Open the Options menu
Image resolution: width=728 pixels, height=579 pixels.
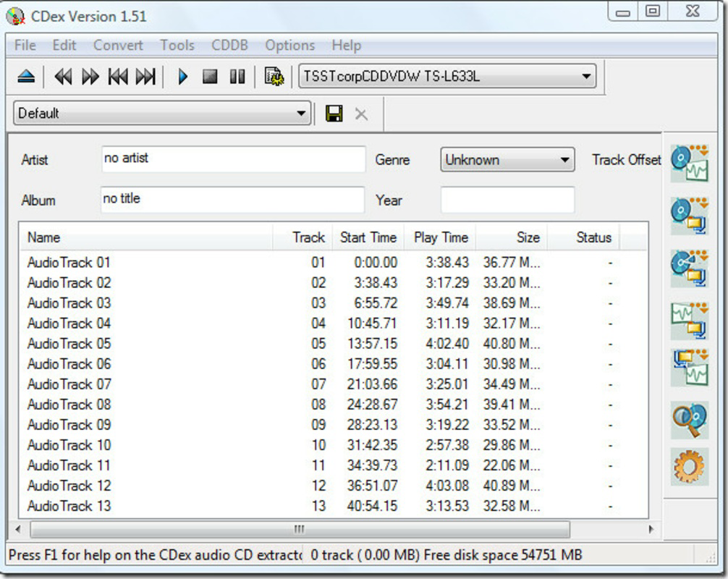289,45
